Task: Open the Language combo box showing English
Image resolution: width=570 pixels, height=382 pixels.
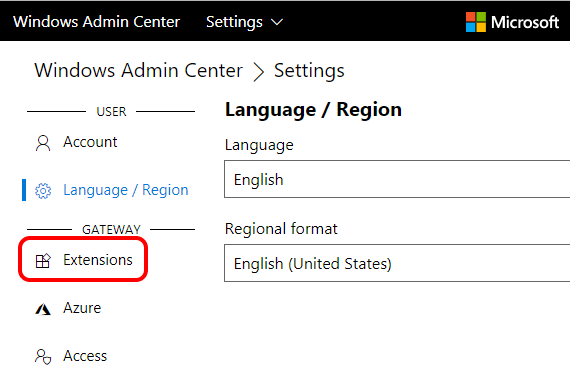Action: (x=397, y=179)
